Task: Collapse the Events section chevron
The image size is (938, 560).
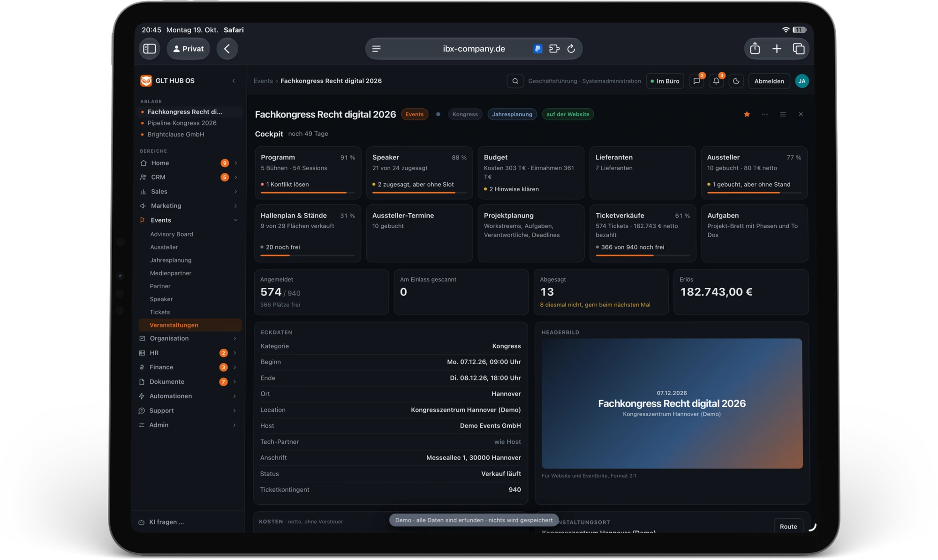Action: click(235, 220)
